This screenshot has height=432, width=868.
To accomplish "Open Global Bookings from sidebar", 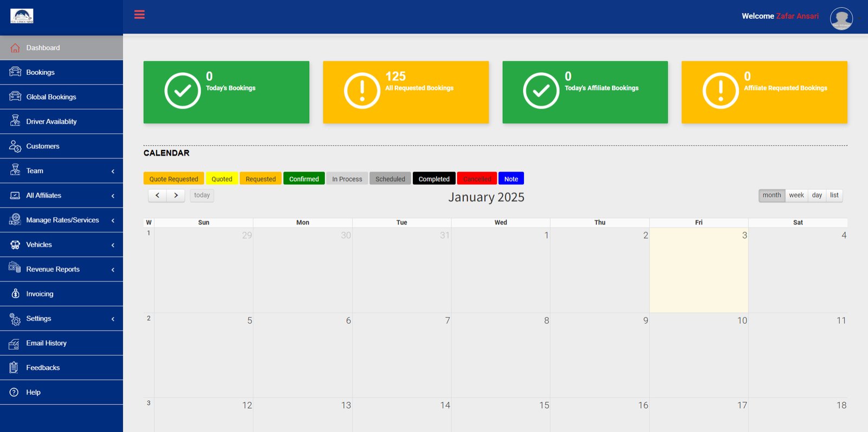I will (51, 97).
